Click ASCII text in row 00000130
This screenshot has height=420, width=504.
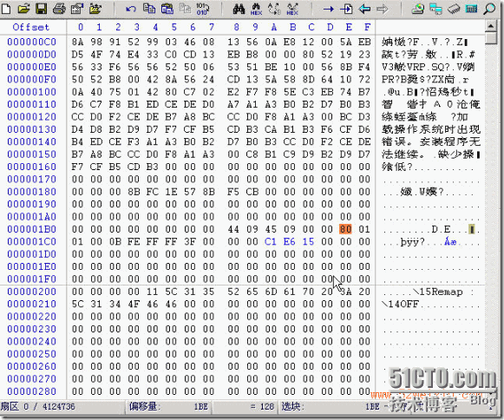(x=431, y=129)
